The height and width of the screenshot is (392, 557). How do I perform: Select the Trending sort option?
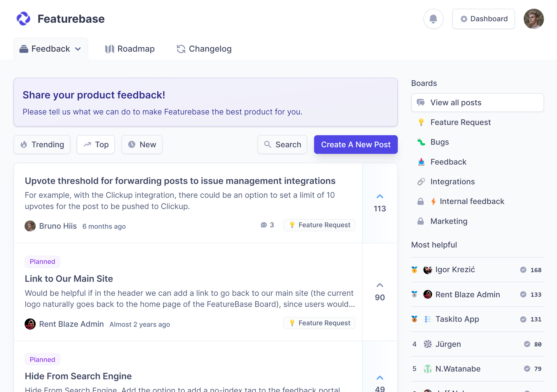42,144
